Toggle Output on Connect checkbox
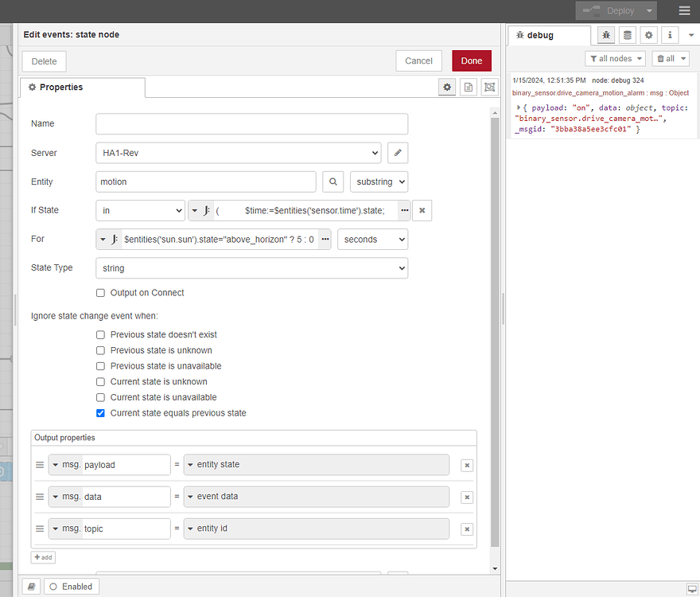The height and width of the screenshot is (597, 700). tap(100, 293)
